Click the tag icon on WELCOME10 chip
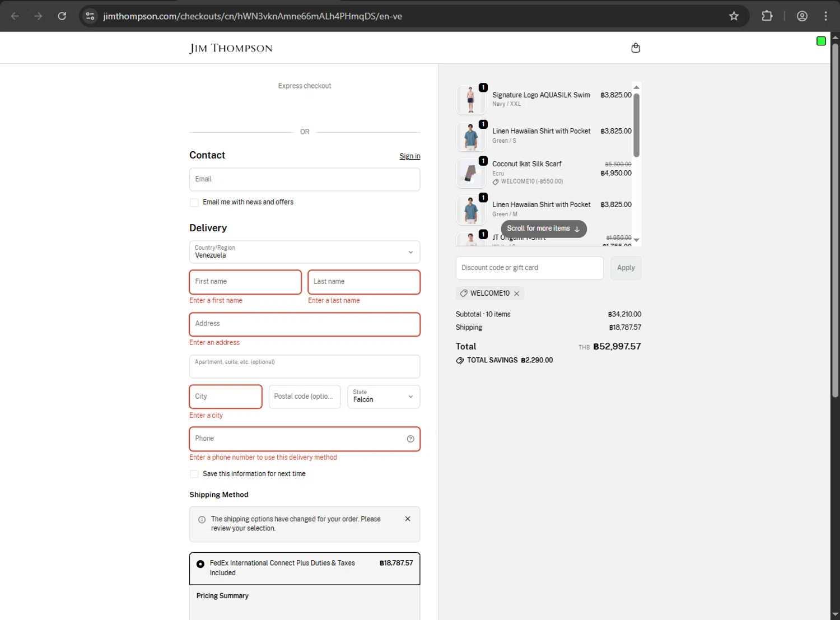 click(464, 293)
